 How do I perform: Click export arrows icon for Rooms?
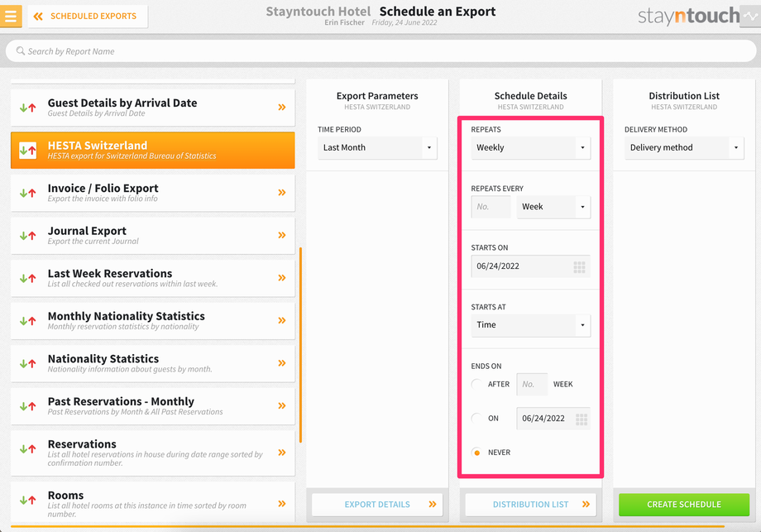point(28,500)
